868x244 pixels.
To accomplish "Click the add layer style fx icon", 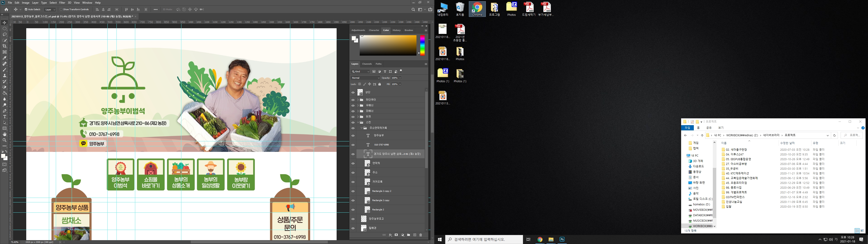I will coord(390,235).
